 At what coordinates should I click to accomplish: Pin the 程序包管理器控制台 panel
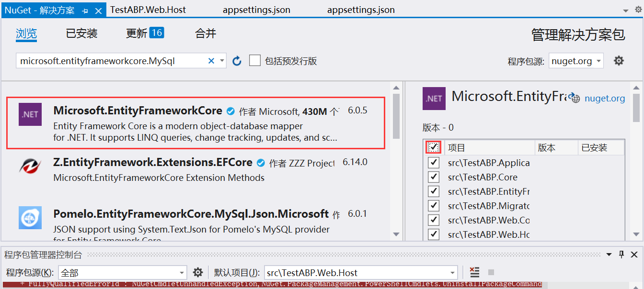click(x=621, y=255)
